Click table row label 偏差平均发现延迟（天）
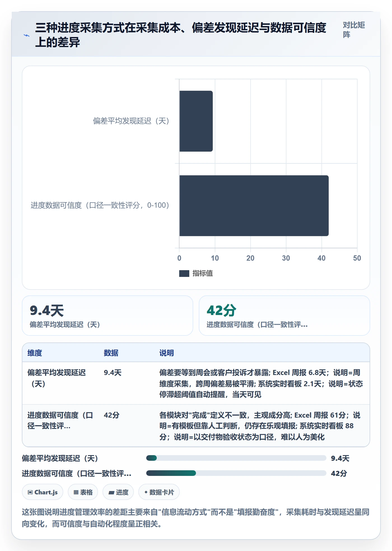Image resolution: width=392 pixels, height=551 pixels. (x=57, y=378)
